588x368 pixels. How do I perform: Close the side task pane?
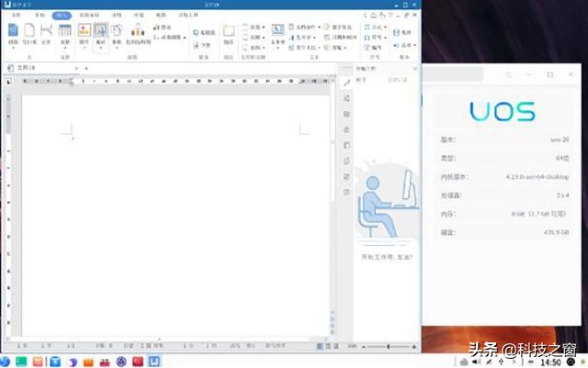[415, 69]
